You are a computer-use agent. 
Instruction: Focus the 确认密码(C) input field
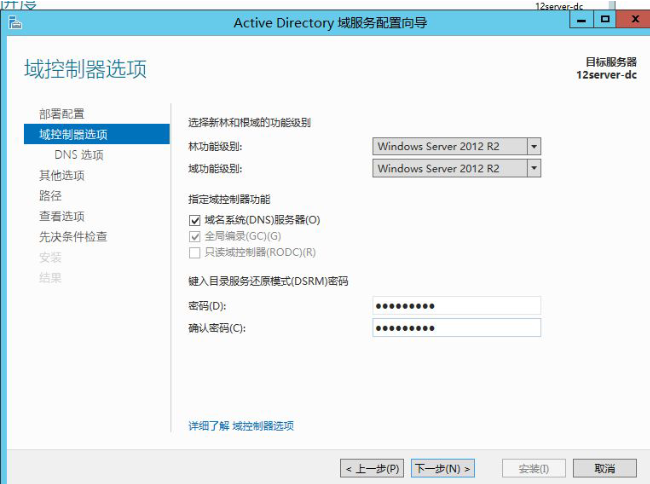tap(456, 328)
